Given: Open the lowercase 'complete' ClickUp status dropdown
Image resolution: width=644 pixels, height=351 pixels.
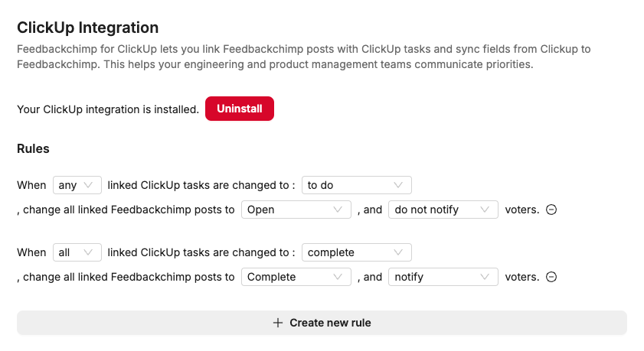Looking at the screenshot, I should 357,252.
